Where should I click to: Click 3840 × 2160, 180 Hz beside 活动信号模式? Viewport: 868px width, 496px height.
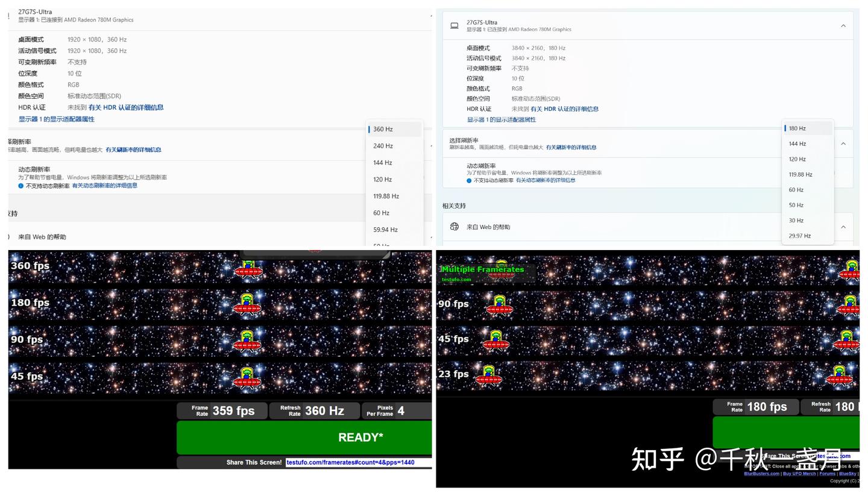pos(538,58)
